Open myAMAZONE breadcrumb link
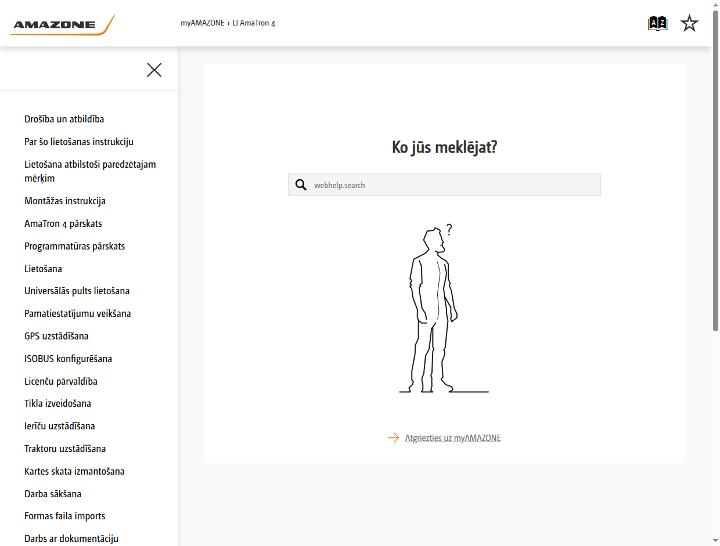This screenshot has height=546, width=720. (x=202, y=23)
